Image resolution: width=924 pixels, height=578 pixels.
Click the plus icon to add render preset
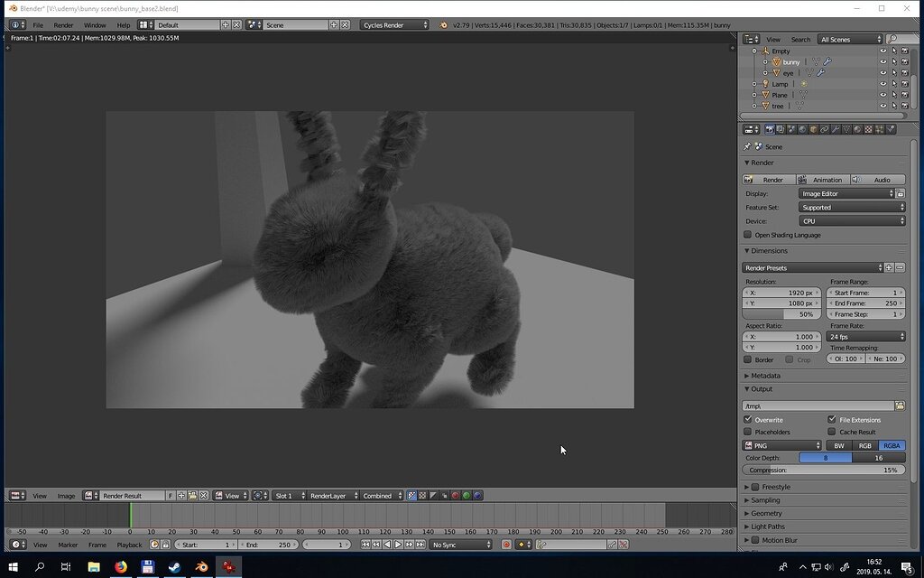[889, 267]
